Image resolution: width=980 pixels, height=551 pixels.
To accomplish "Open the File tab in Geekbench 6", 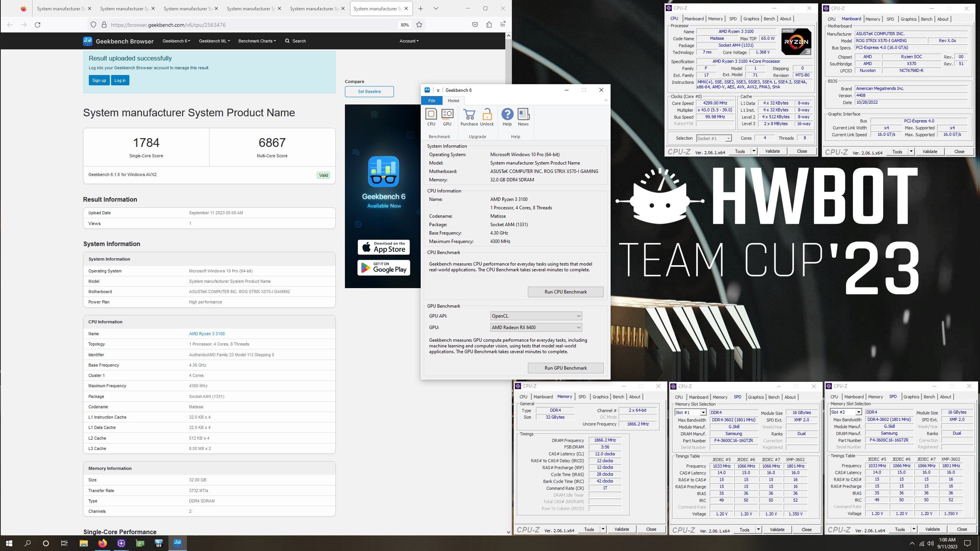I will tap(432, 101).
